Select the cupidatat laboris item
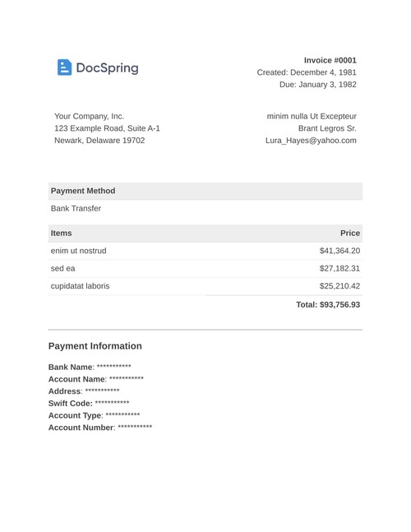This screenshot has height=532, width=411. pyautogui.click(x=80, y=286)
